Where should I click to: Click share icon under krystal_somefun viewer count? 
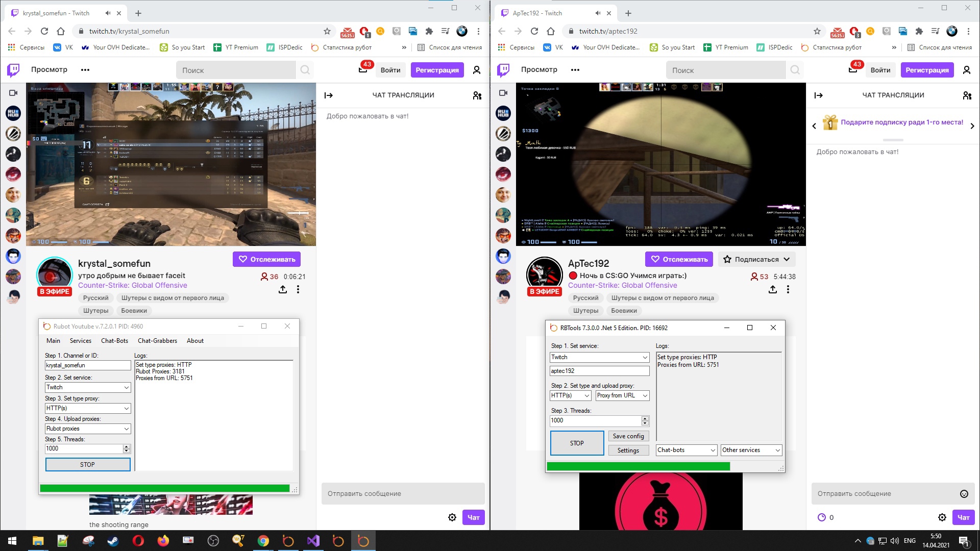click(x=283, y=290)
